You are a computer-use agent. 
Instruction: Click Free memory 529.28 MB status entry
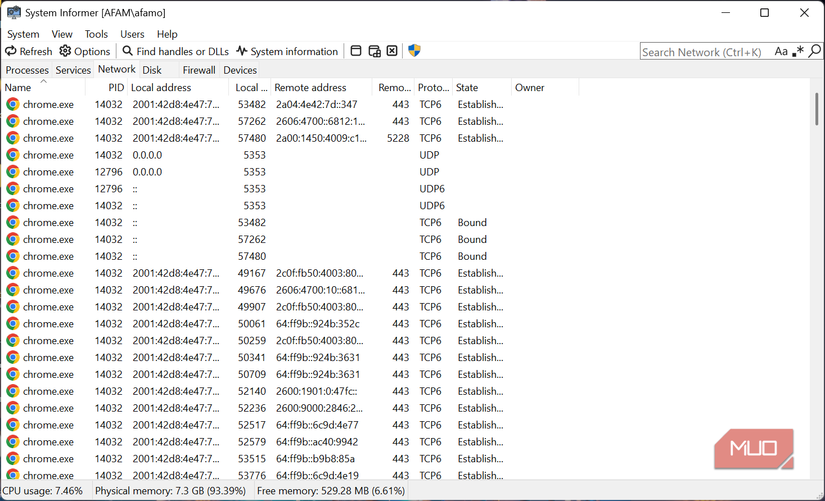pyautogui.click(x=331, y=491)
